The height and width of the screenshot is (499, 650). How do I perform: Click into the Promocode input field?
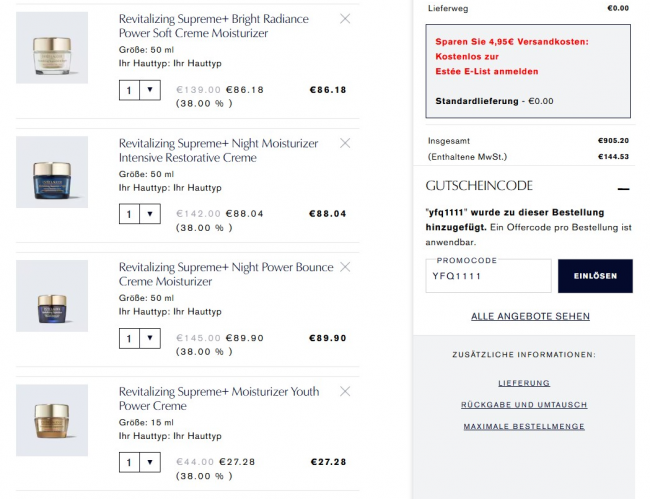click(x=488, y=276)
